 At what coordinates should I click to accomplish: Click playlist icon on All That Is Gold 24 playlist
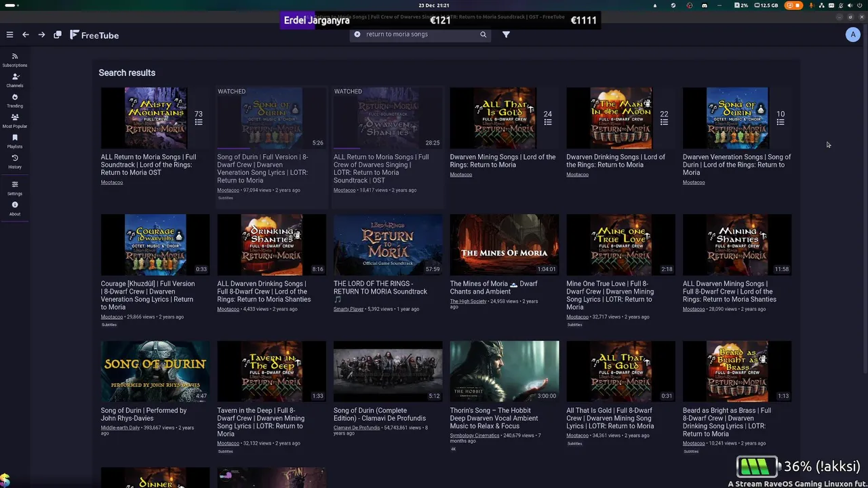click(x=548, y=122)
